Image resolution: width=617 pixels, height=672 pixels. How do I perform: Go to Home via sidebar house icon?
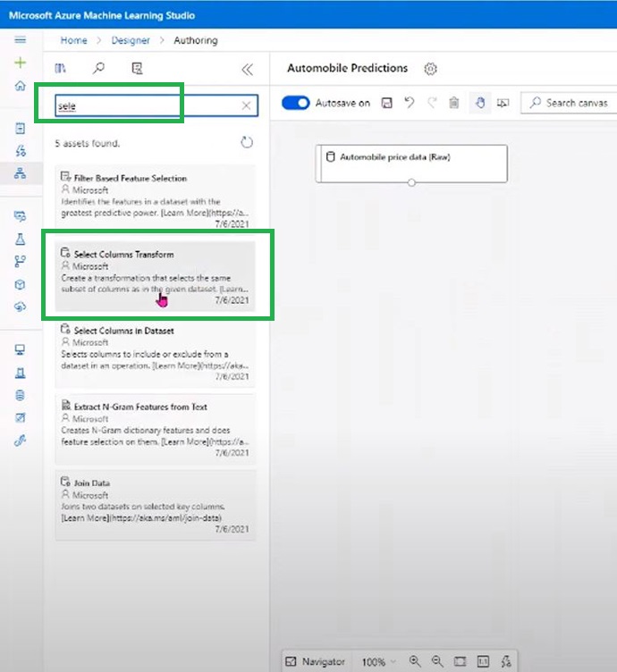coord(21,86)
